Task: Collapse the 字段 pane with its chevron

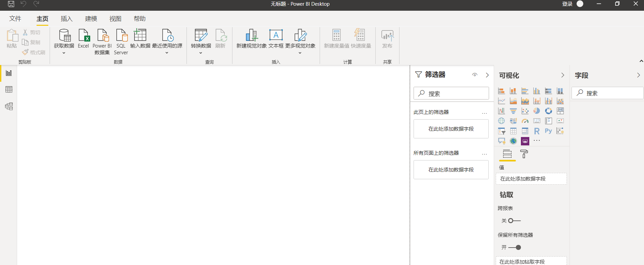Action: click(639, 75)
